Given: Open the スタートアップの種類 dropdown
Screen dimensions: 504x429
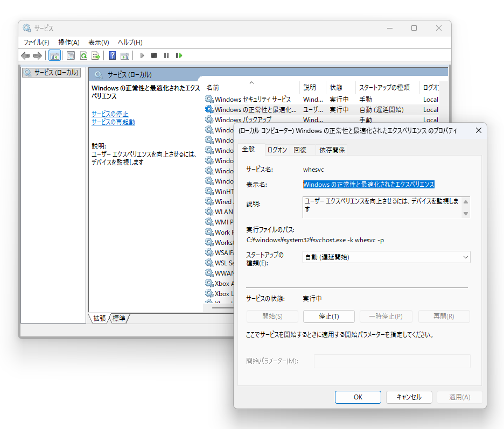Looking at the screenshot, I should 387,257.
